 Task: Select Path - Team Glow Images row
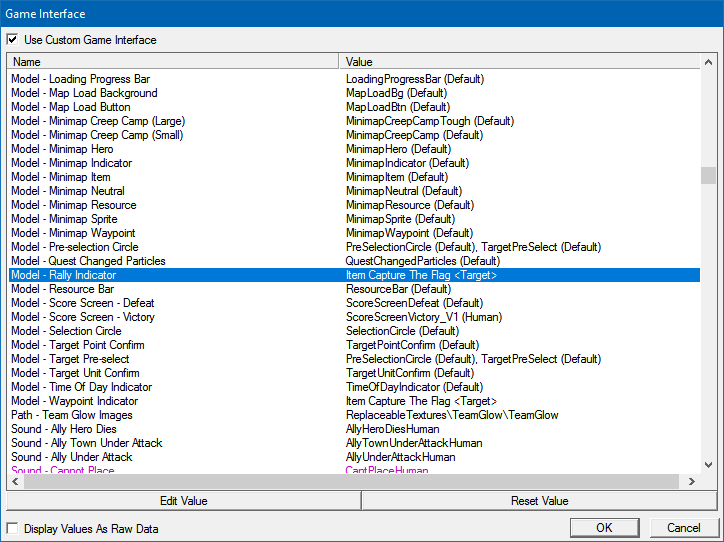pyautogui.click(x=354, y=415)
